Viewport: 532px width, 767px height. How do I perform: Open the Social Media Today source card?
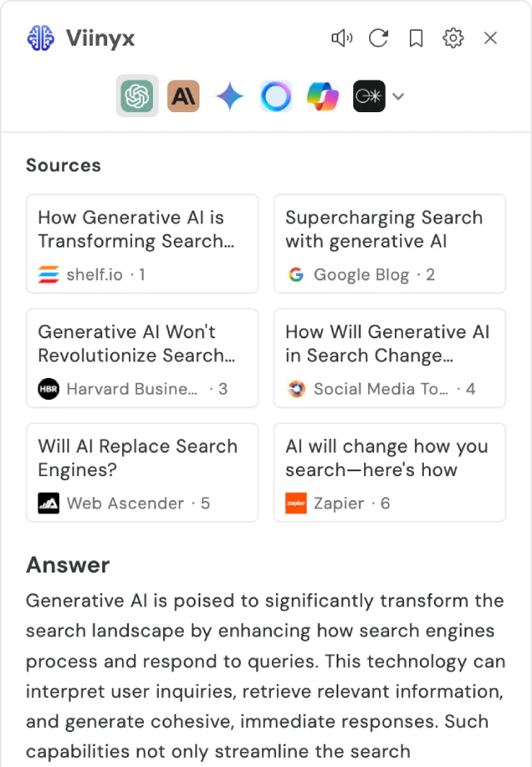point(389,358)
